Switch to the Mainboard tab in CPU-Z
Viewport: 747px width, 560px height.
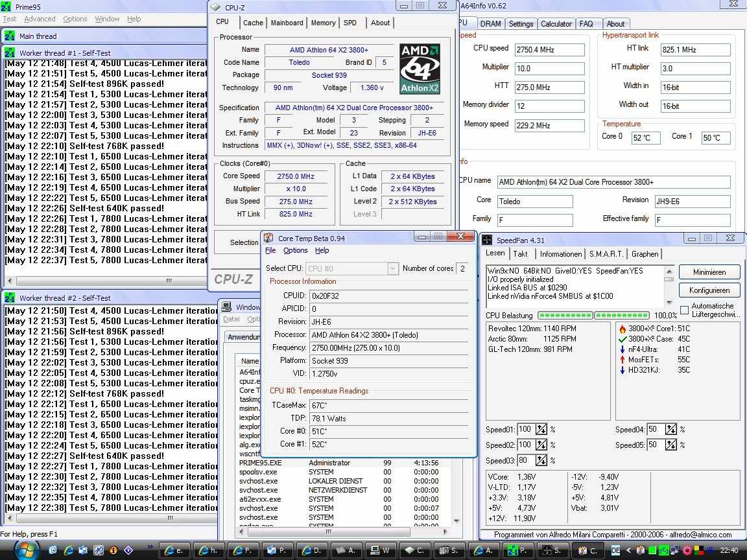(287, 23)
